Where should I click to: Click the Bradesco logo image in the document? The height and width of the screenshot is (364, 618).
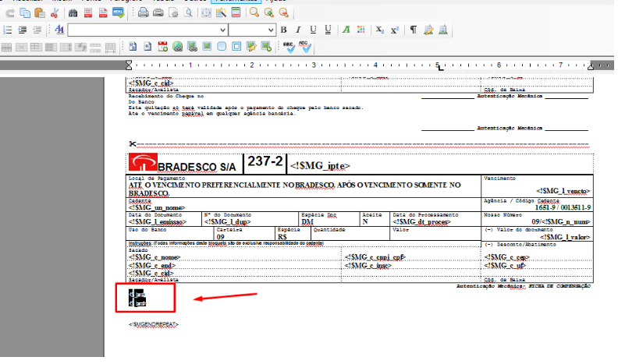pyautogui.click(x=143, y=162)
